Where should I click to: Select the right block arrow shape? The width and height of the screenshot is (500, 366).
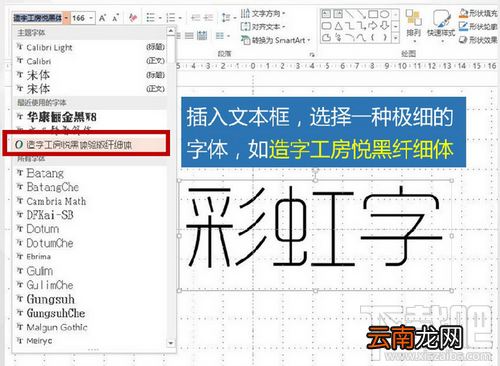click(373, 26)
